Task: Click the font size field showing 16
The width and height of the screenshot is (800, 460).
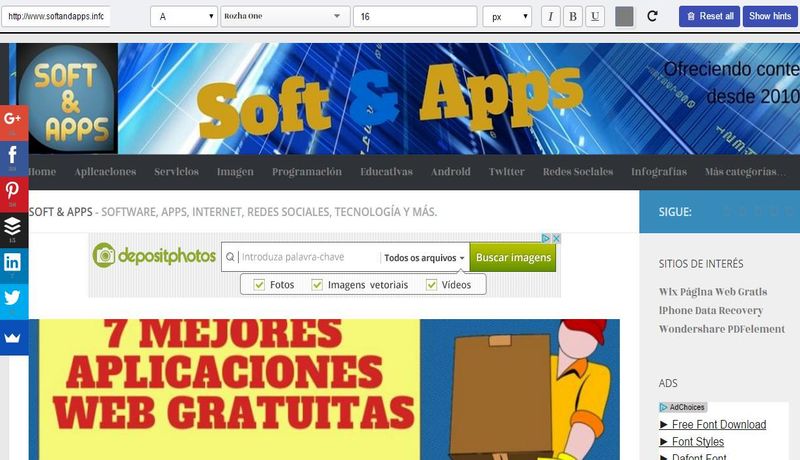Action: pos(415,17)
